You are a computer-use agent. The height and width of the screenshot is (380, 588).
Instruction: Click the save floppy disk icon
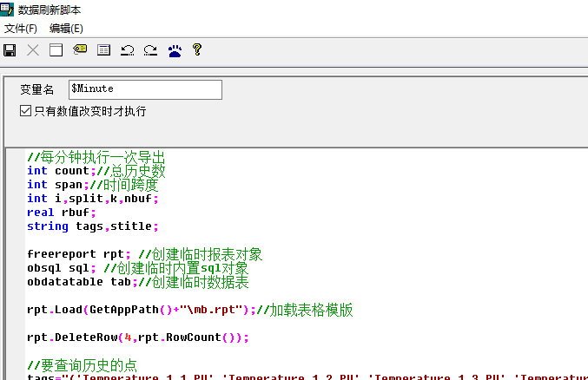click(10, 49)
